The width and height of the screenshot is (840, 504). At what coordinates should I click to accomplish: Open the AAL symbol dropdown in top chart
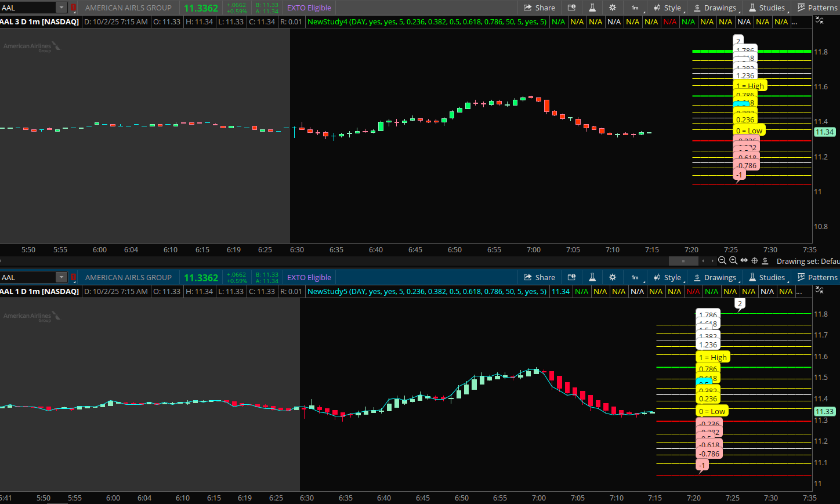pos(61,8)
